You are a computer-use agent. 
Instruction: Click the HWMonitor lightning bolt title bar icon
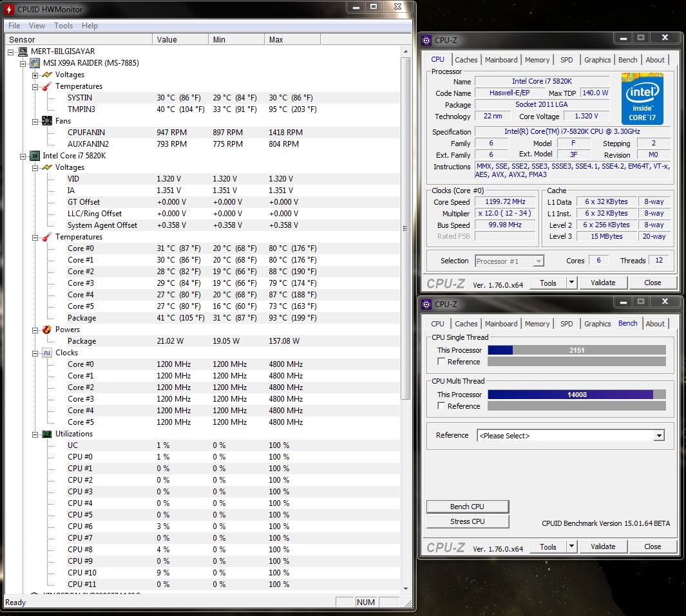point(9,9)
